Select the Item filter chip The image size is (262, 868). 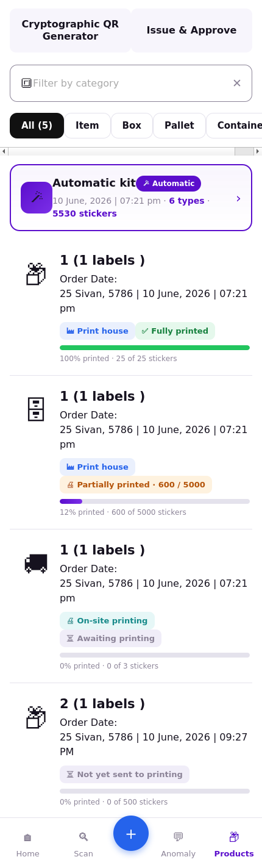(x=87, y=126)
